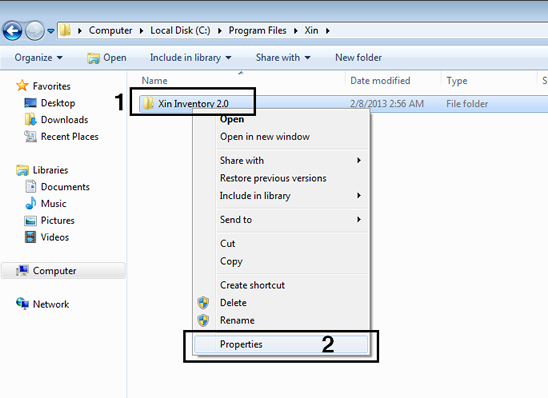Open the Pictures library
The image size is (548, 398).
point(58,220)
